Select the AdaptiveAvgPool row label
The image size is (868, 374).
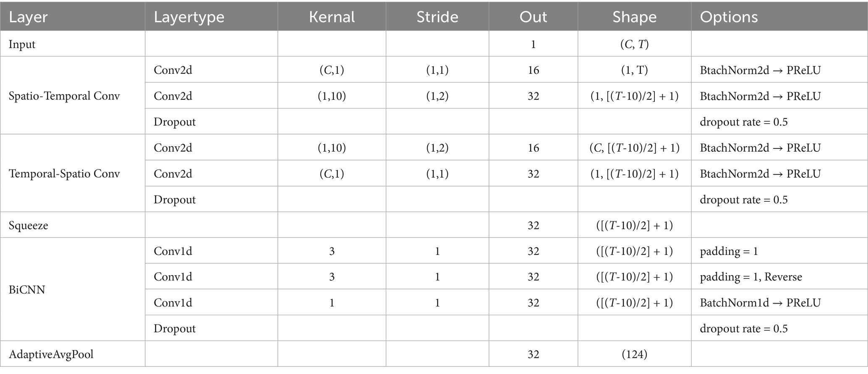[x=51, y=354]
